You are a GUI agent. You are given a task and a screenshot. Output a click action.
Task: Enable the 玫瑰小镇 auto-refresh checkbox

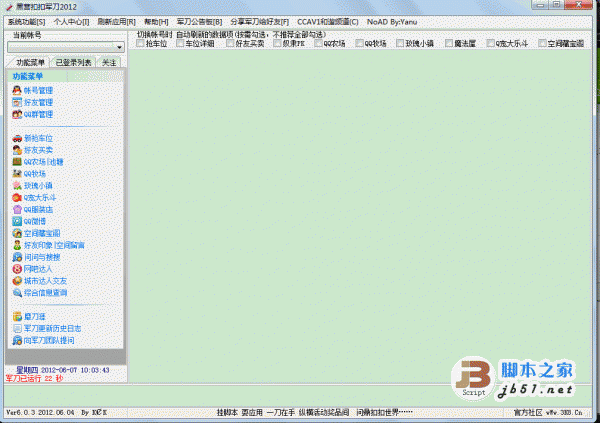pyautogui.click(x=400, y=43)
